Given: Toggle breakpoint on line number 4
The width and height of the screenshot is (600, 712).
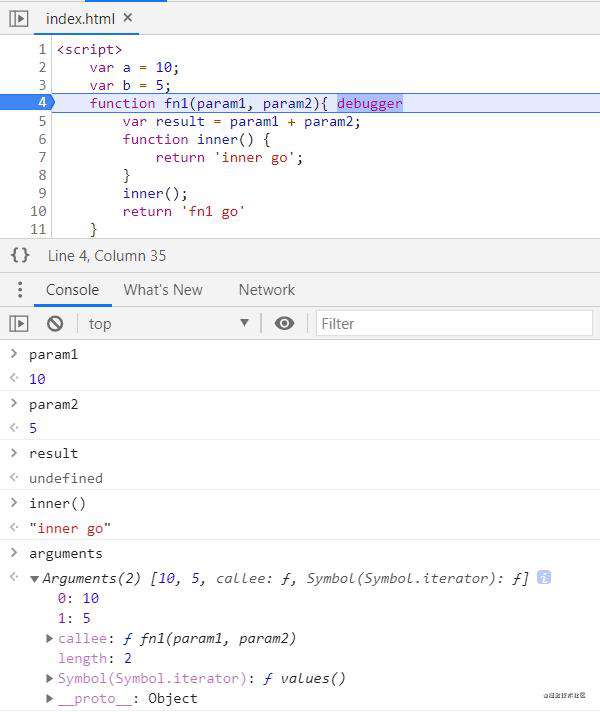Looking at the screenshot, I should 42,103.
